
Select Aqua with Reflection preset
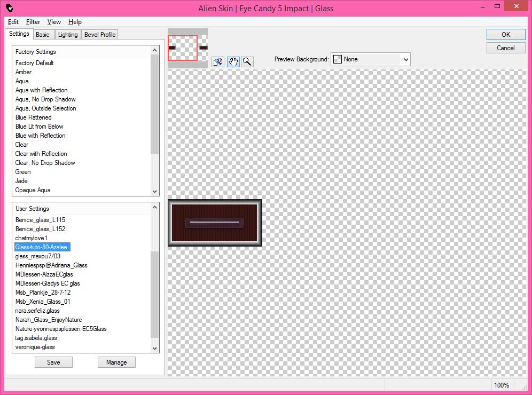(41, 90)
